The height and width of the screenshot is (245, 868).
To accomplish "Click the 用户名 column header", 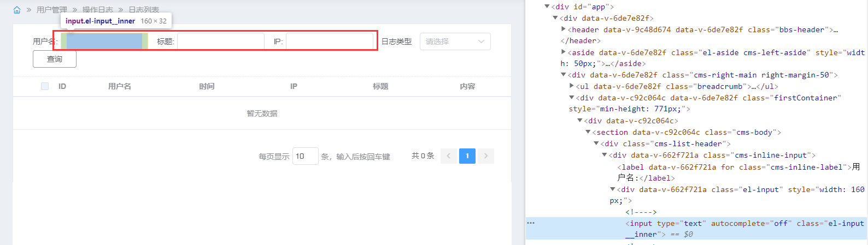I will coord(120,86).
